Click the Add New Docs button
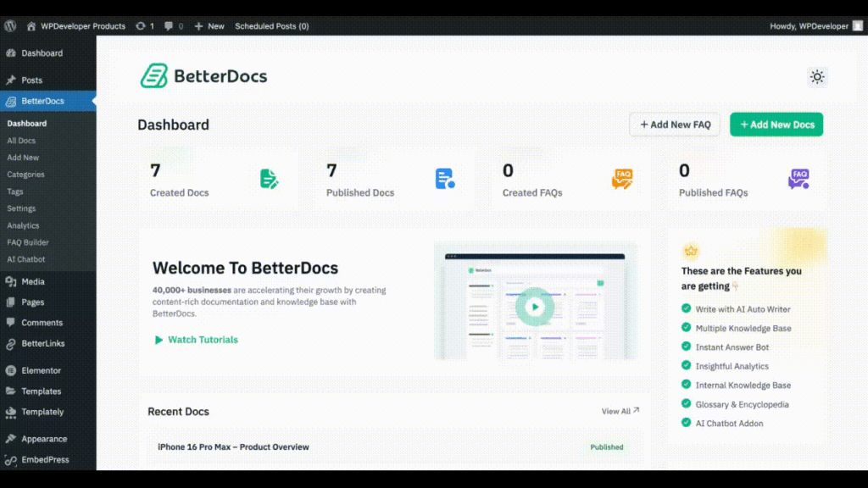868x488 pixels. coord(776,124)
